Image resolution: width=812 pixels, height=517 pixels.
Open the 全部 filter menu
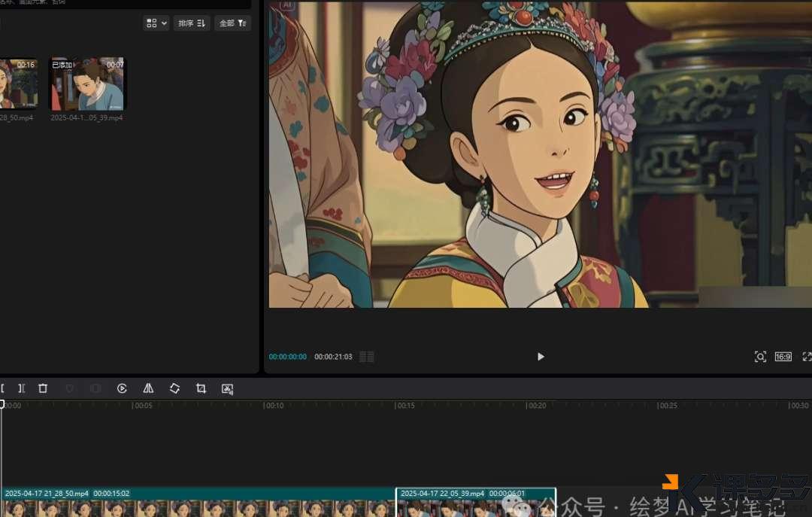tap(233, 23)
